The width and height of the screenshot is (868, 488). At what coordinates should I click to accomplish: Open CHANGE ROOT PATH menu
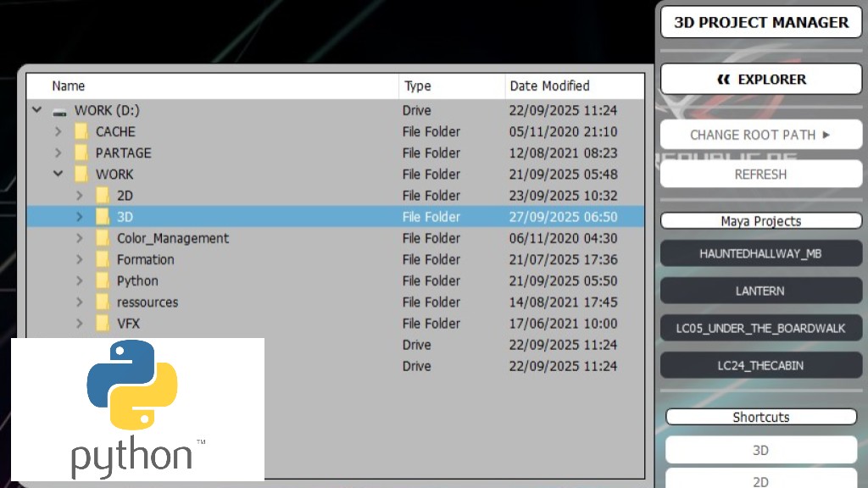[760, 135]
